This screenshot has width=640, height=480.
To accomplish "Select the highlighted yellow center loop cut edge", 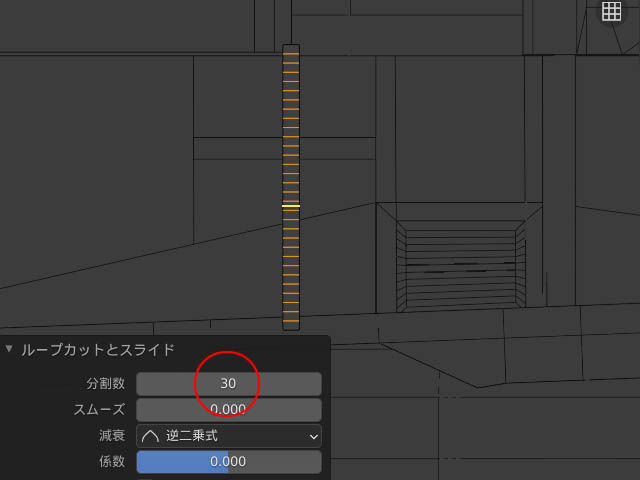I will (291, 206).
